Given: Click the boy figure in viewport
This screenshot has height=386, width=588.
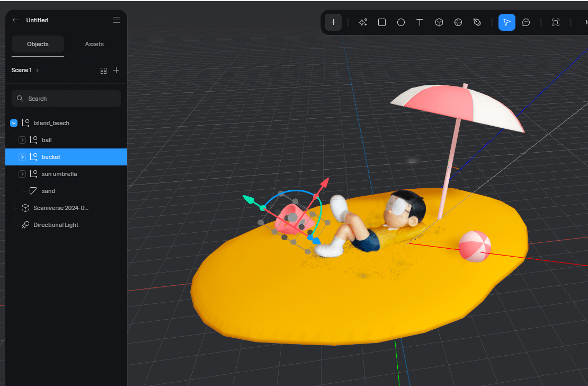Looking at the screenshot, I should [375, 223].
